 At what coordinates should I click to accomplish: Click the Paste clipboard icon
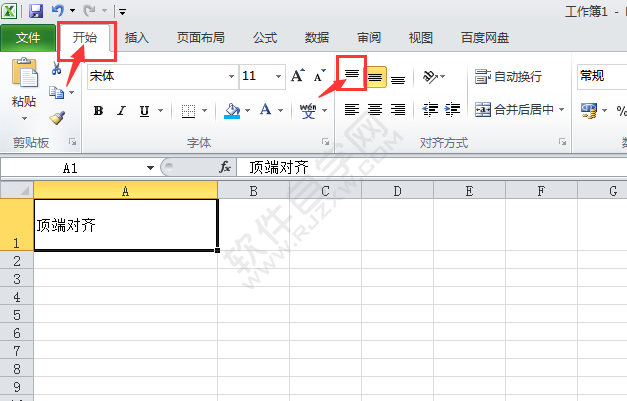point(24,74)
